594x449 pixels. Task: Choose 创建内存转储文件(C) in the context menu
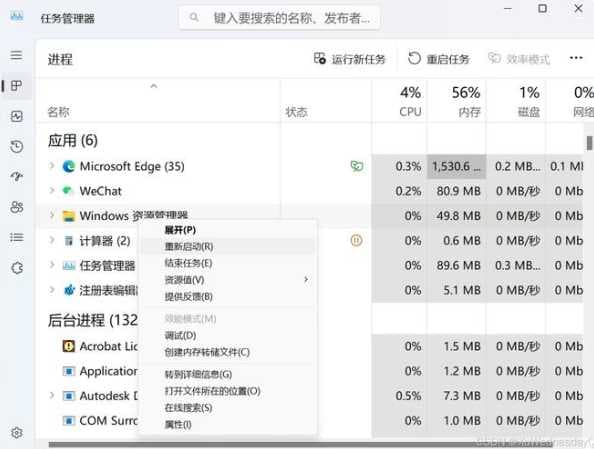[228, 352]
